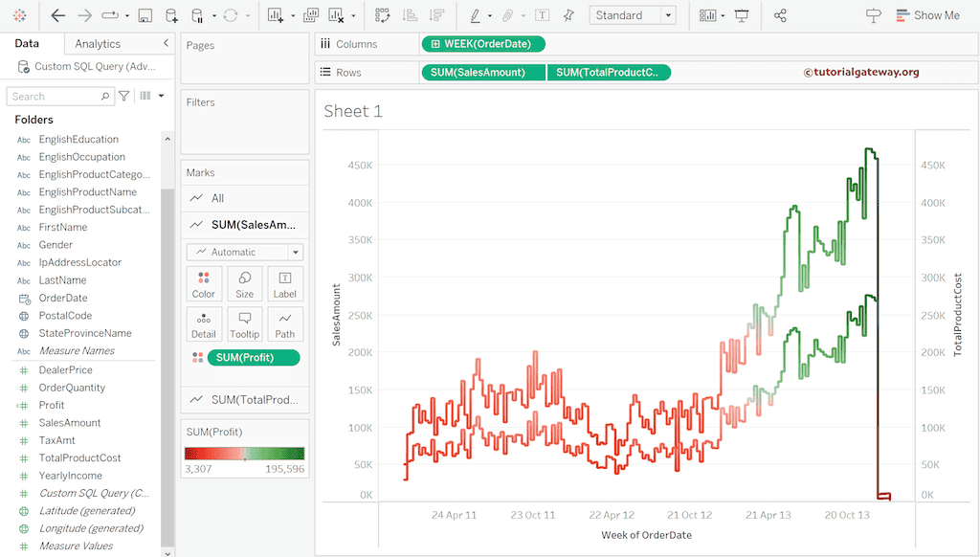Click the Share workbook icon
The width and height of the screenshot is (980, 557).
(780, 14)
